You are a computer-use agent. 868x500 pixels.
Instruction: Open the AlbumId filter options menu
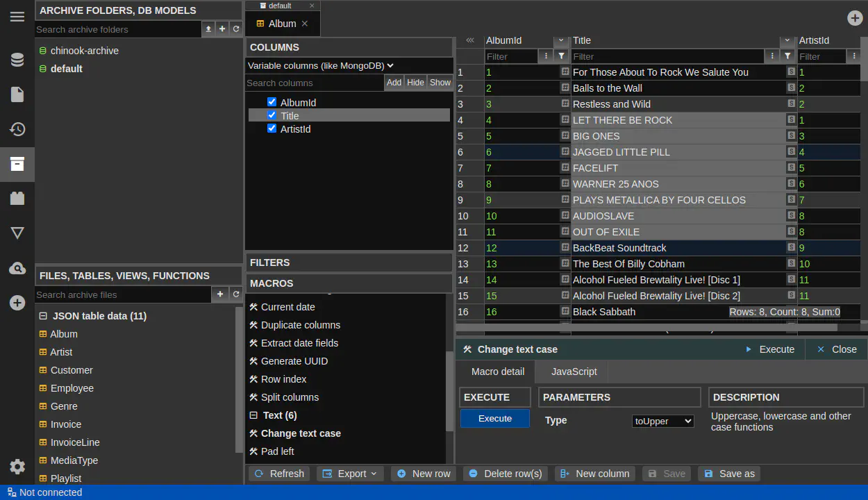(x=546, y=56)
